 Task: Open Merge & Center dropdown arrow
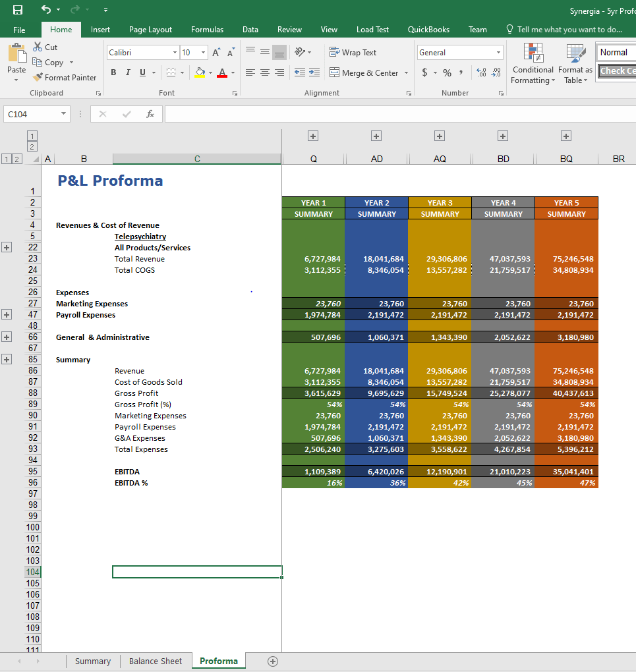click(x=406, y=73)
